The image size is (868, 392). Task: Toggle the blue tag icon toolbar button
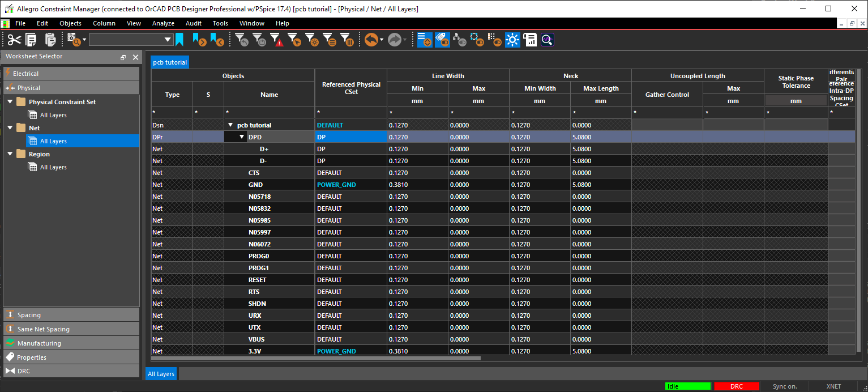(x=442, y=40)
